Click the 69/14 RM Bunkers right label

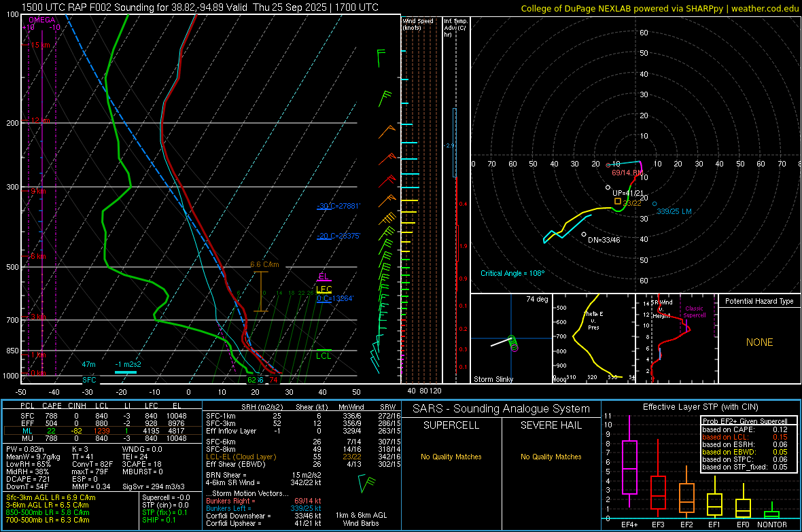(627, 173)
